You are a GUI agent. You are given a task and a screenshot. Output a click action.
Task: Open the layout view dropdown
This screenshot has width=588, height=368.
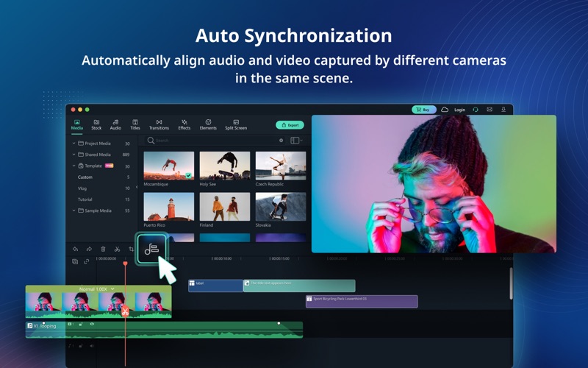click(296, 141)
